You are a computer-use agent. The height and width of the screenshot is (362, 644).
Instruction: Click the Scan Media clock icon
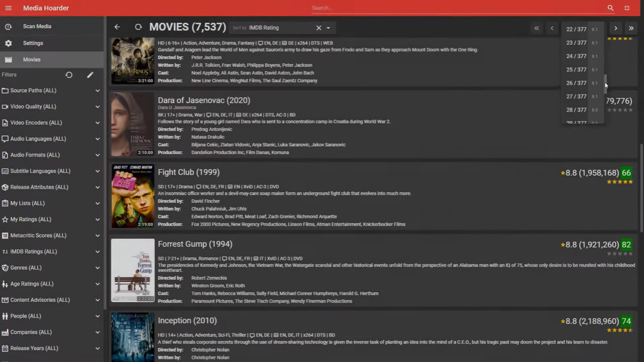tap(8, 27)
